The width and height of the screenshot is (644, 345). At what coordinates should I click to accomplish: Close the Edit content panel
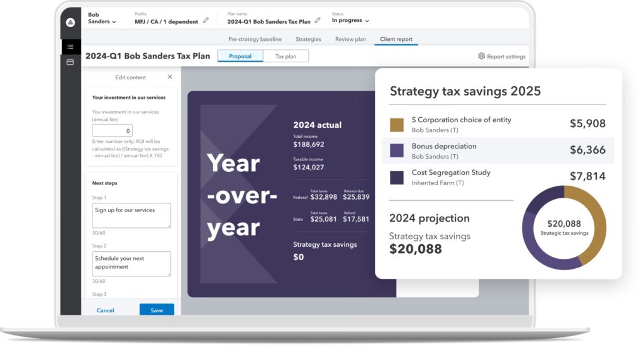pos(170,77)
